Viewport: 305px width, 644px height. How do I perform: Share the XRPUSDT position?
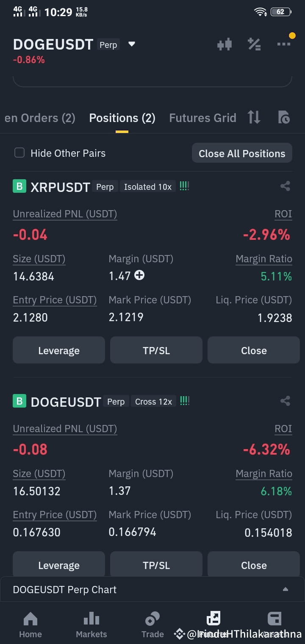pos(286,186)
